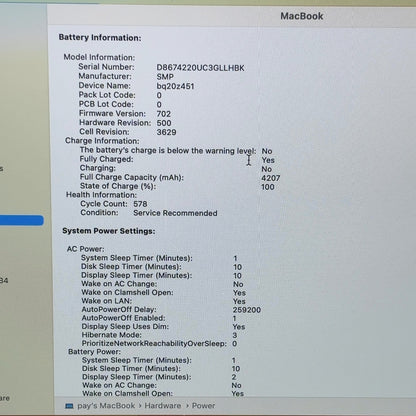Click the MacBook window title

pyautogui.click(x=302, y=16)
